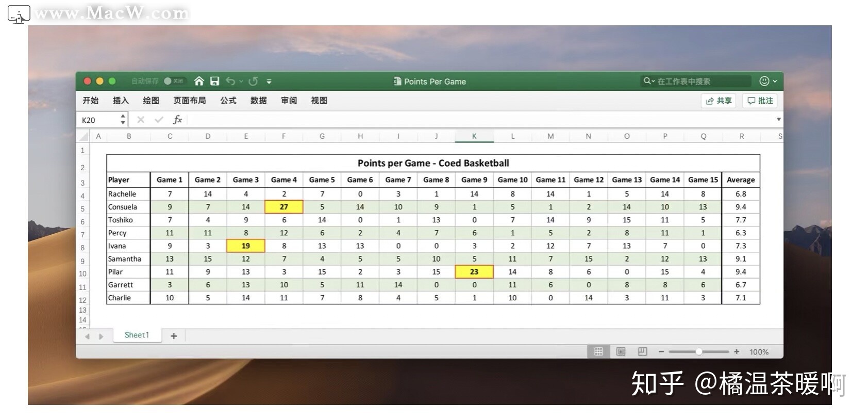This screenshot has height=420, width=868.
Task: Click the 批注 comments button
Action: (x=760, y=101)
